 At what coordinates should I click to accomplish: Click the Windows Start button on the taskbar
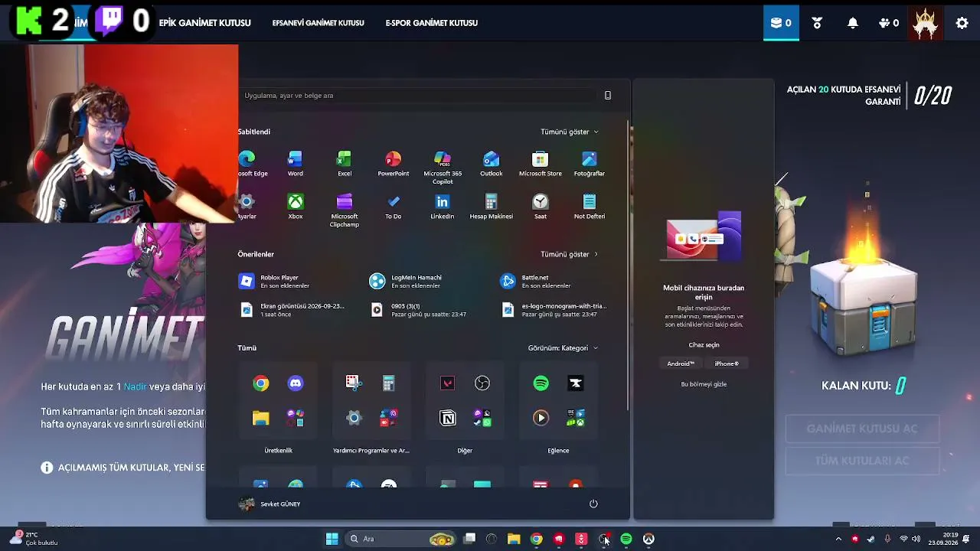point(332,539)
